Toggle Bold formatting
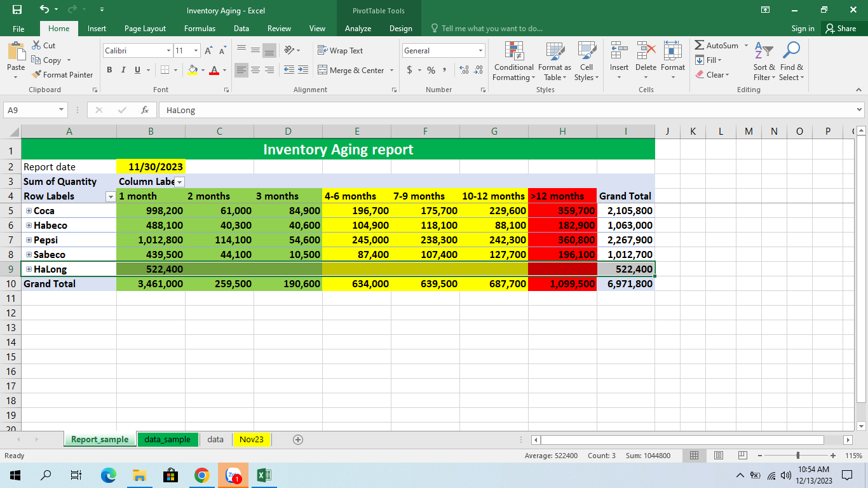Screen dimensions: 868x488 click(109, 70)
